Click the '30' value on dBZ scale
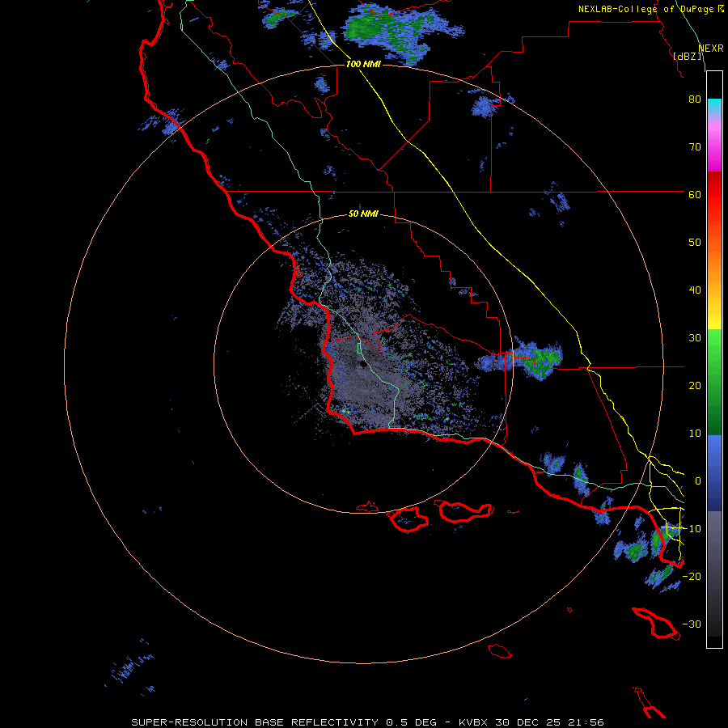 pyautogui.click(x=695, y=338)
